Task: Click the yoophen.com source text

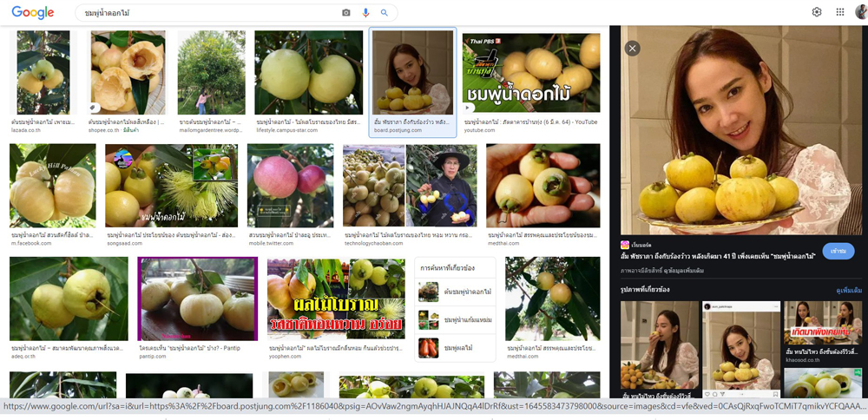Action: [x=285, y=357]
